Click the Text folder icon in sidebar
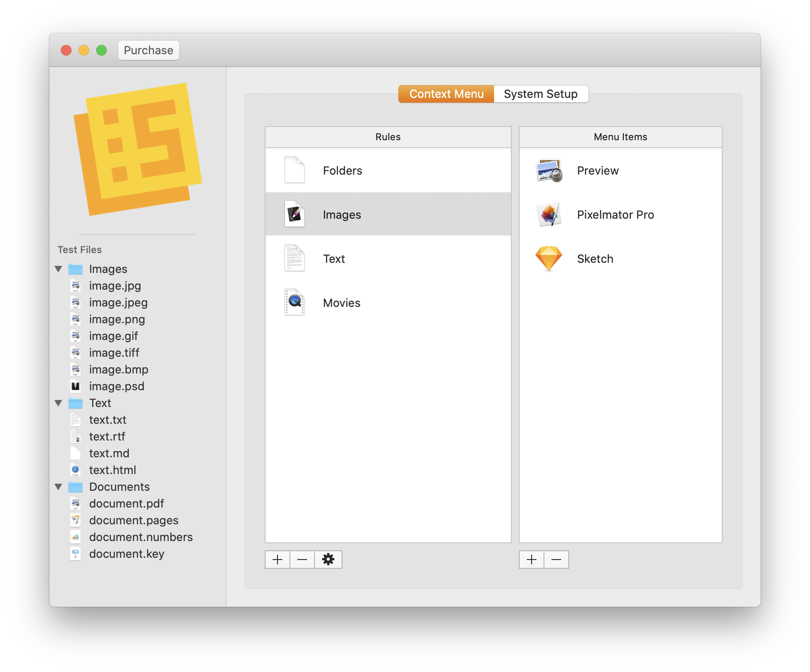This screenshot has width=810, height=672. coord(75,403)
